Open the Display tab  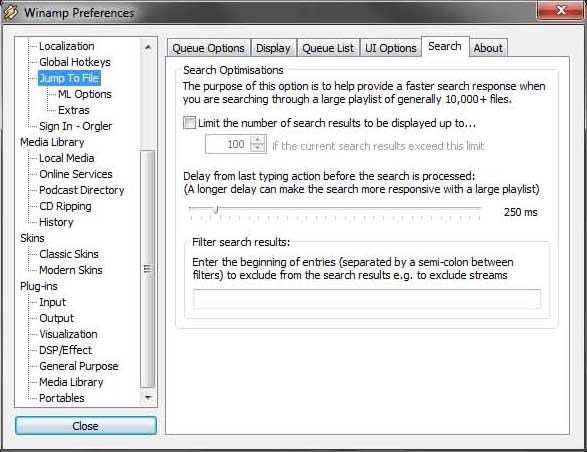tap(273, 48)
